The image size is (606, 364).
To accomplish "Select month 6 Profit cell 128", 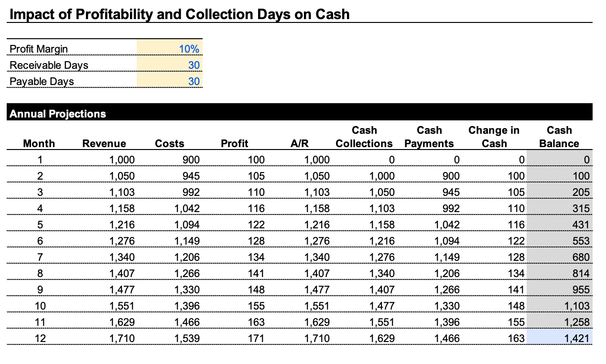I will pyautogui.click(x=235, y=241).
